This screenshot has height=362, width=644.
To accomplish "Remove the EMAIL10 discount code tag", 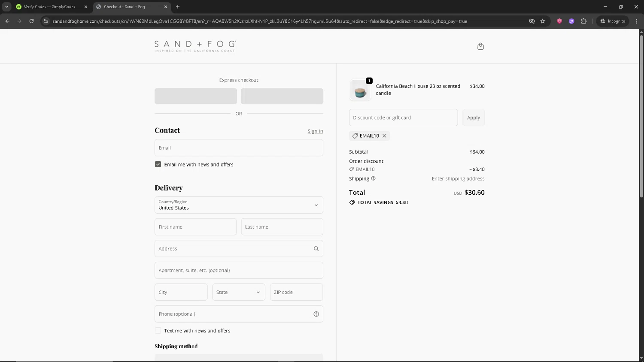I will pyautogui.click(x=384, y=136).
